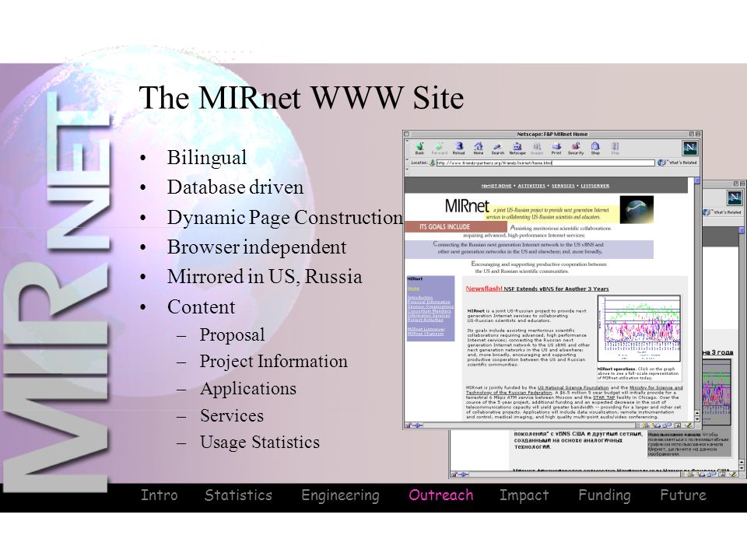The width and height of the screenshot is (747, 560).
Task: Click the Netscape toolbar button
Action: (517, 148)
